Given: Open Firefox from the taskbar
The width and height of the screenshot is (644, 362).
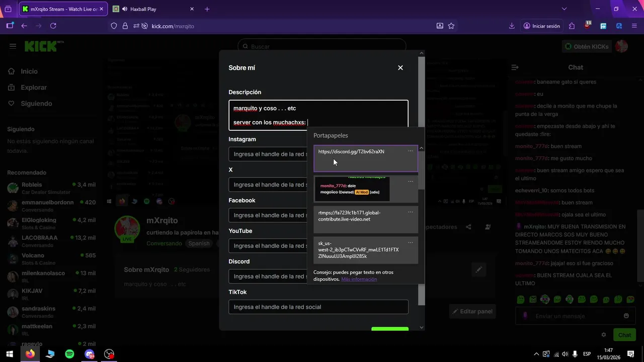Looking at the screenshot, I should (x=30, y=354).
